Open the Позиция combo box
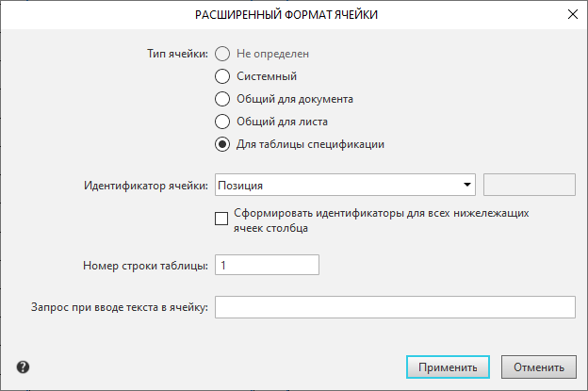This screenshot has width=588, height=391. click(339, 185)
